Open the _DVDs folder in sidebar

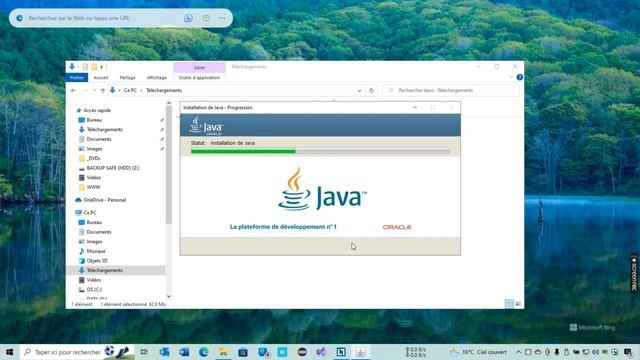pos(93,158)
